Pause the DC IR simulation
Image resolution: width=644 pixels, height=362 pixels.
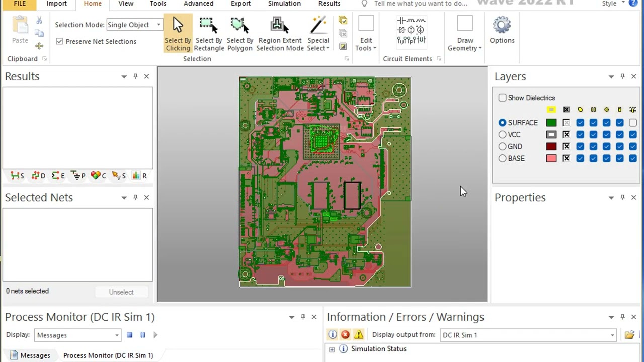click(142, 335)
